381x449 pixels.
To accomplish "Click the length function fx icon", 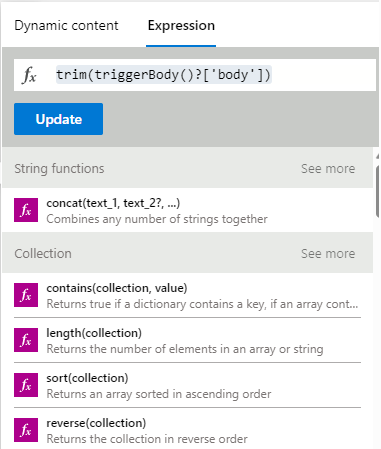I will pyautogui.click(x=26, y=340).
